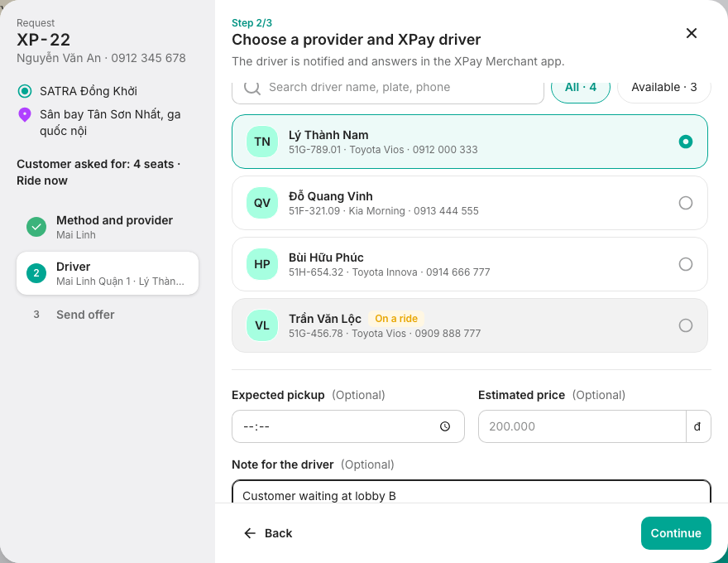Open the clock picker in Expected pickup
The height and width of the screenshot is (563, 728).
[445, 426]
